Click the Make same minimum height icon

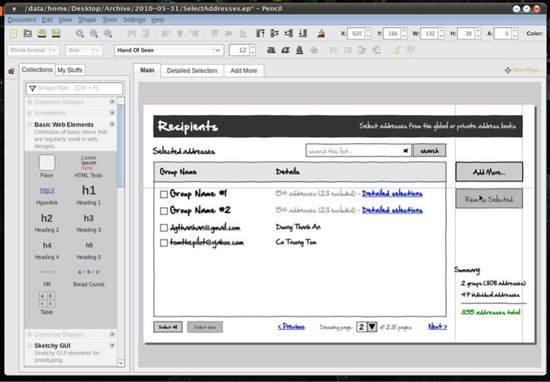coord(303,33)
